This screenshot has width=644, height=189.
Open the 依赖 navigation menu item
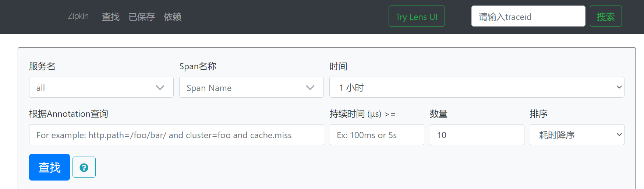(173, 17)
